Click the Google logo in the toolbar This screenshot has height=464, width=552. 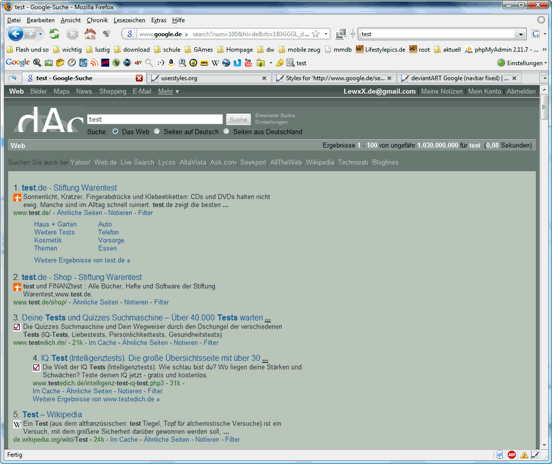click(x=18, y=63)
